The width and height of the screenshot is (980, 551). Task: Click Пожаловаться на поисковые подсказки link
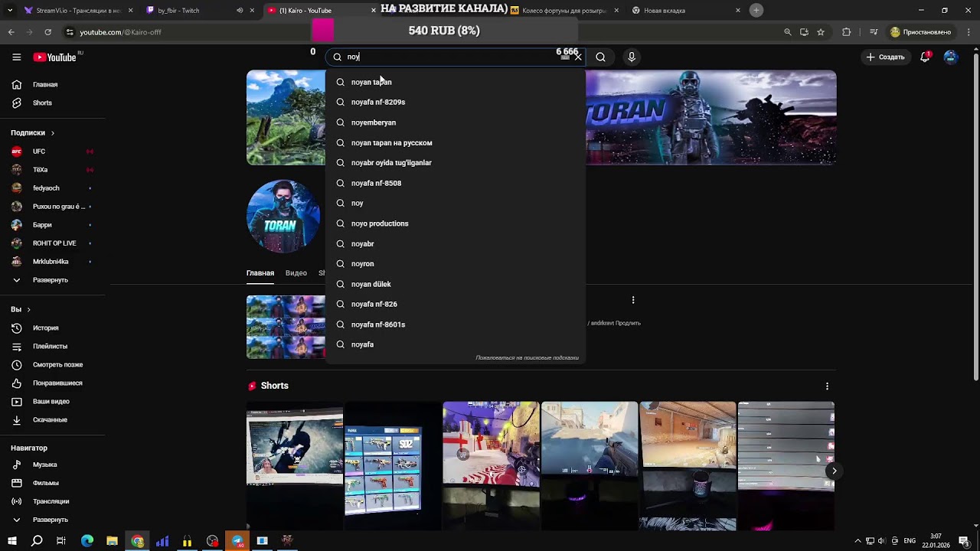coord(527,357)
